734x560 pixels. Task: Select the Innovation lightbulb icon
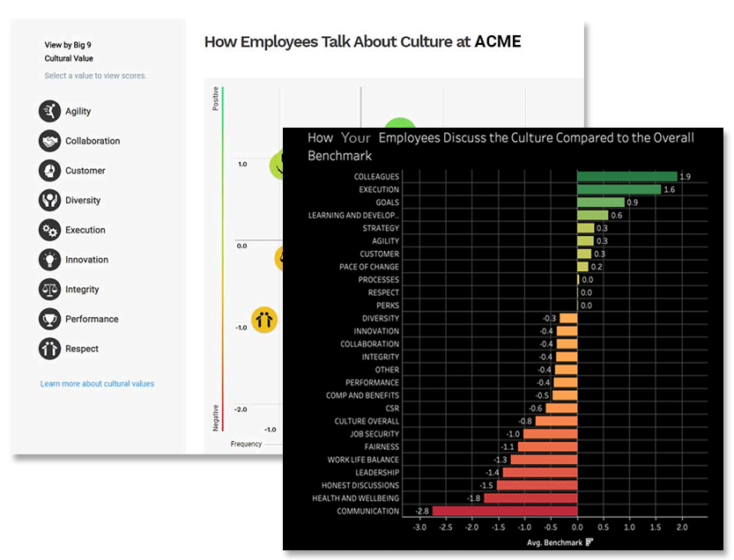coord(50,260)
